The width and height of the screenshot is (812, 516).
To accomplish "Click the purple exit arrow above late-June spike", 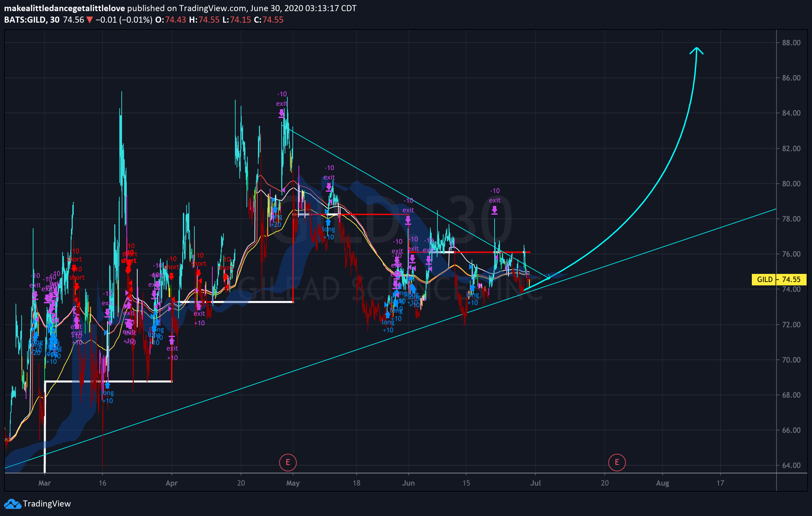I will click(x=495, y=210).
